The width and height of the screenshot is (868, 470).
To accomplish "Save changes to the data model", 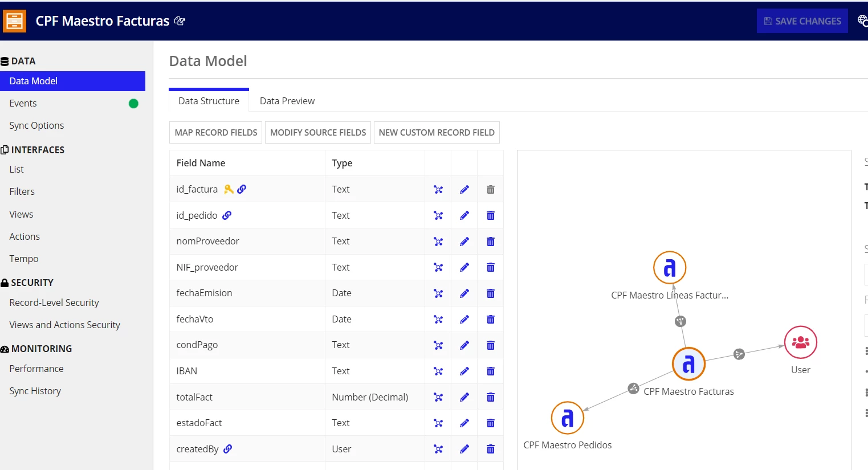I will (x=802, y=21).
